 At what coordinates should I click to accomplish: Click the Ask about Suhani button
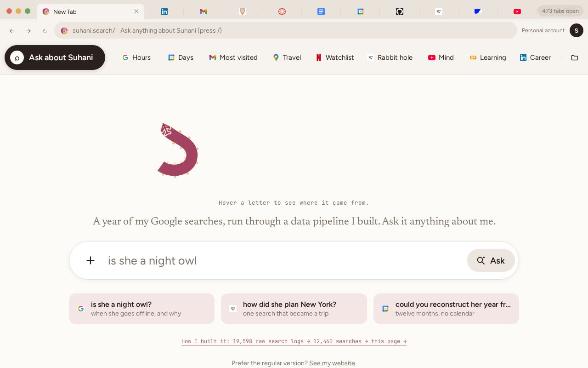55,57
